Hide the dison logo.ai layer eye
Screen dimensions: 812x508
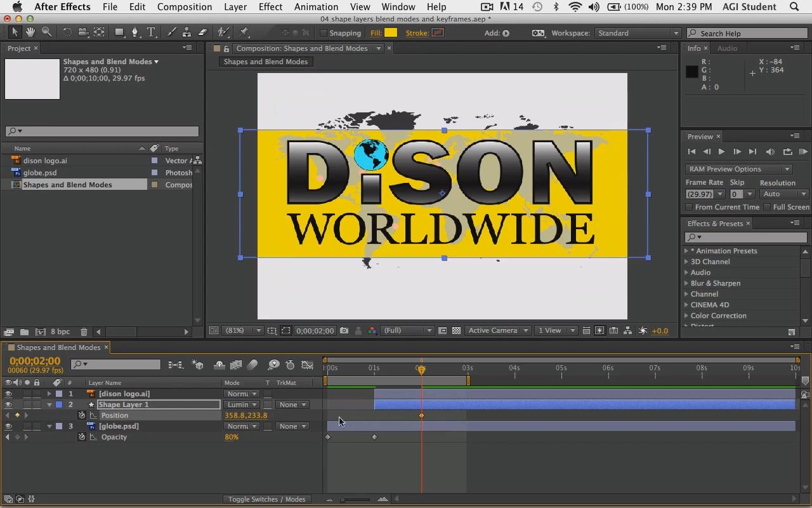(8, 394)
